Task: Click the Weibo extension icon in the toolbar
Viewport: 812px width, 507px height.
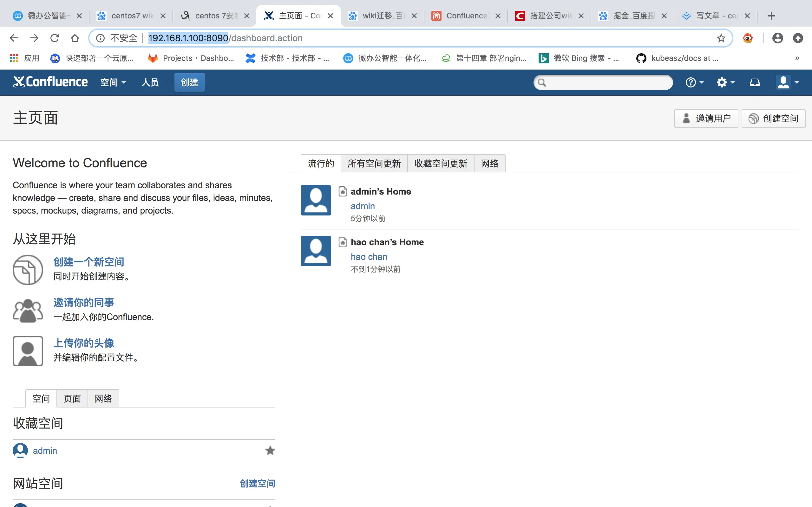Action: pos(748,38)
